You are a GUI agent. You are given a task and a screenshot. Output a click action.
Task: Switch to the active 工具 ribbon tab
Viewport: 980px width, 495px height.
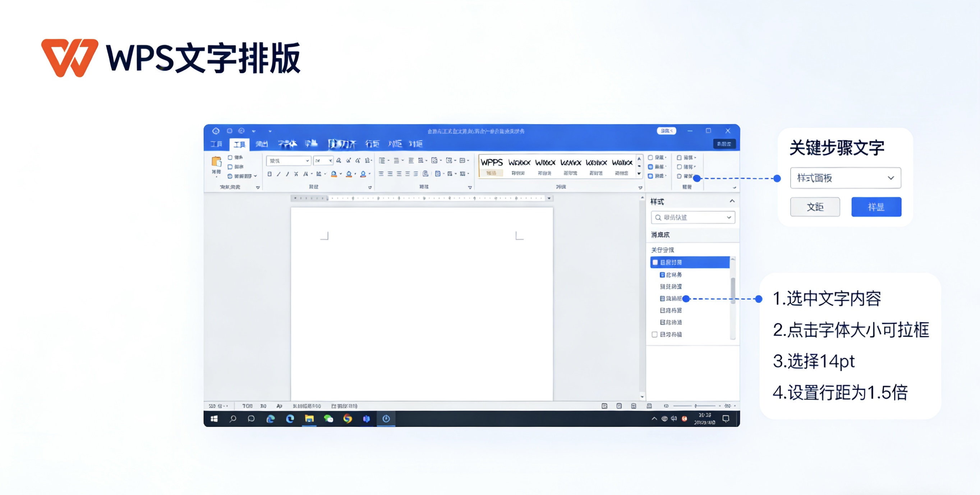239,144
